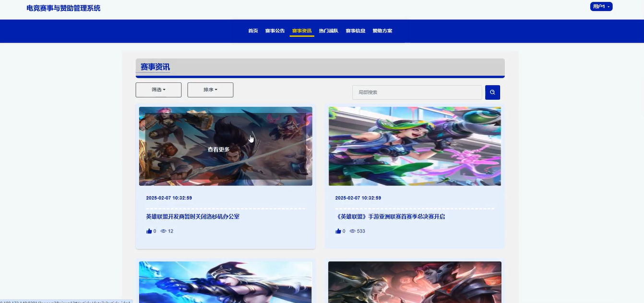
Task: Click red-toned artwork thumbnail of fourth article
Action: (x=415, y=282)
